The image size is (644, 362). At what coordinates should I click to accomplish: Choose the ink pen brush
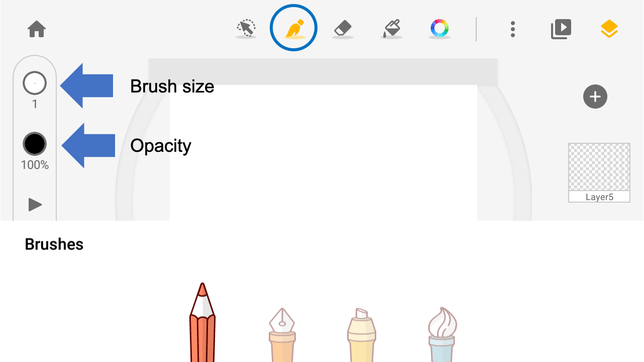click(282, 334)
